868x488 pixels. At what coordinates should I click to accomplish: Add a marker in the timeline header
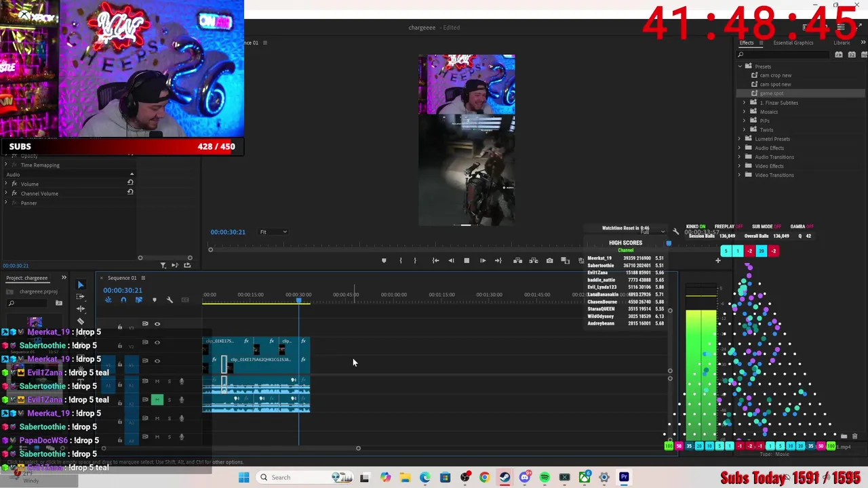(155, 300)
